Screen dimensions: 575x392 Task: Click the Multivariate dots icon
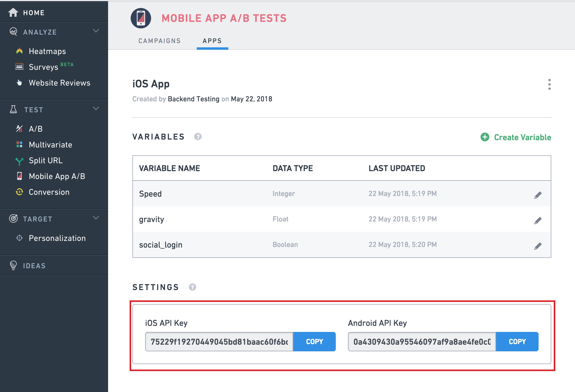(x=19, y=144)
